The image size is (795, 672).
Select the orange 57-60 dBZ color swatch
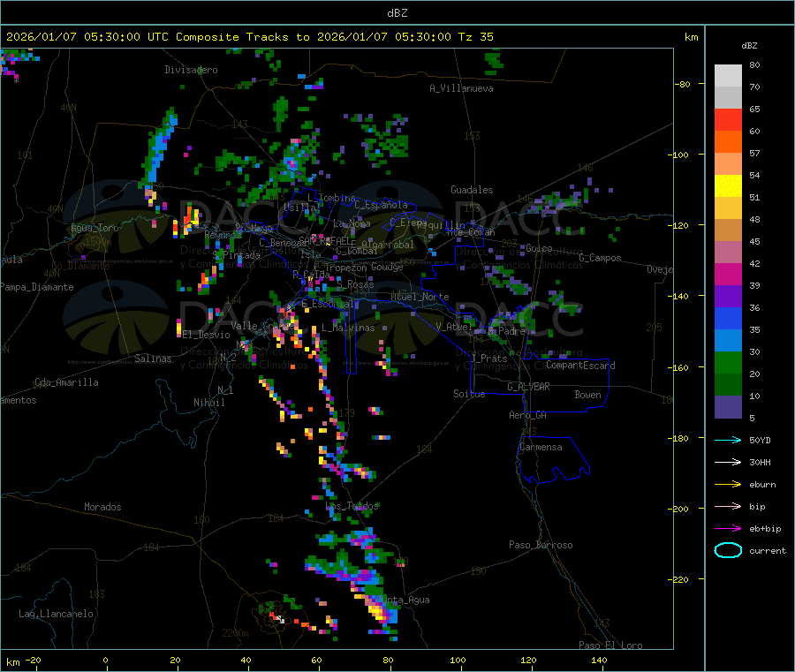coord(728,142)
